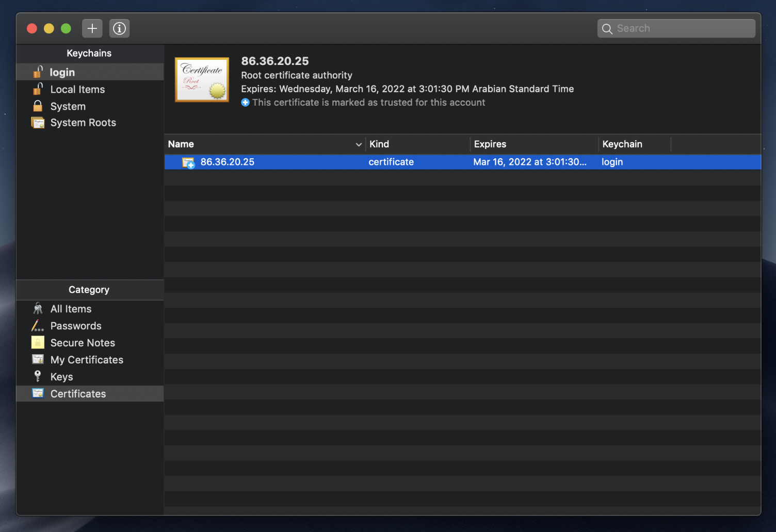Screen dimensions: 776x532
Task: Click the large root certificate thumbnail
Action: (202, 80)
